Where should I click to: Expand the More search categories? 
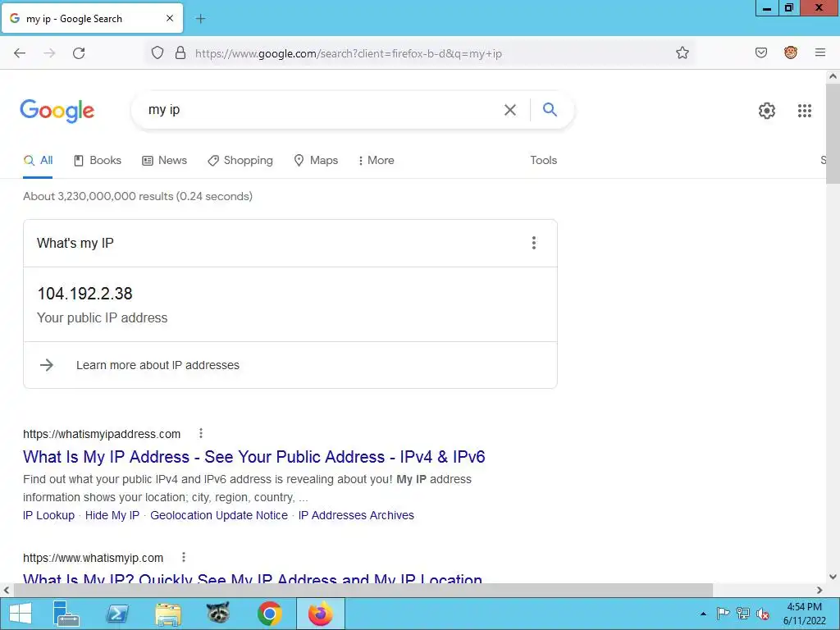point(376,160)
